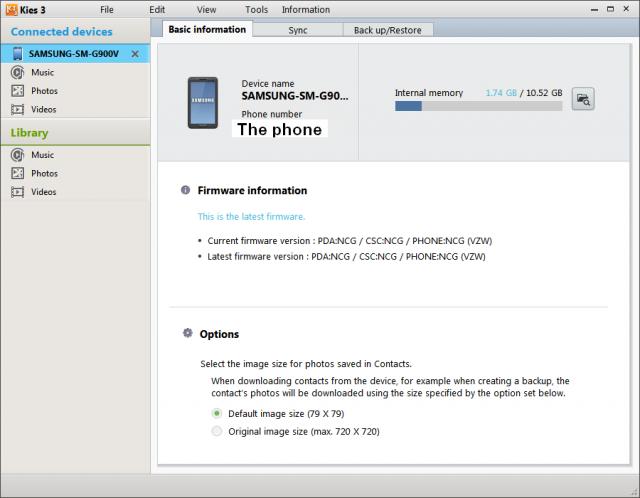Click the Options gear icon

187,333
